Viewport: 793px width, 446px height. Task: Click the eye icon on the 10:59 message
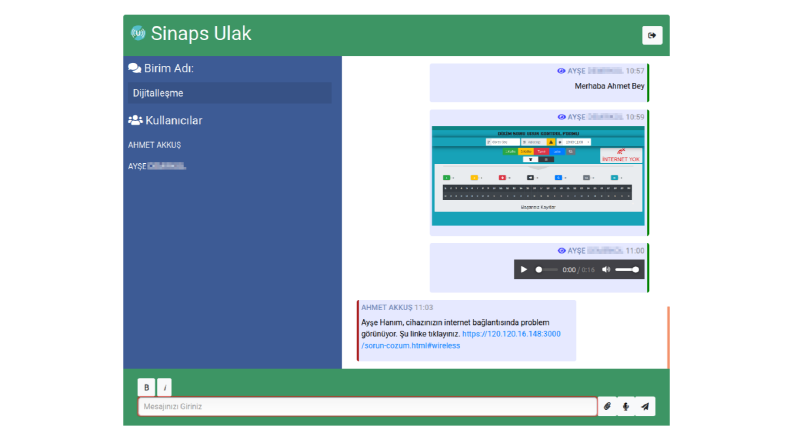pos(561,117)
